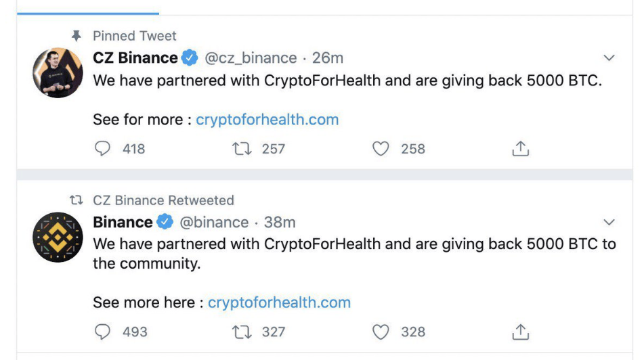Image resolution: width=644 pixels, height=360 pixels.
Task: Click the Binance account display name
Action: pyautogui.click(x=123, y=222)
